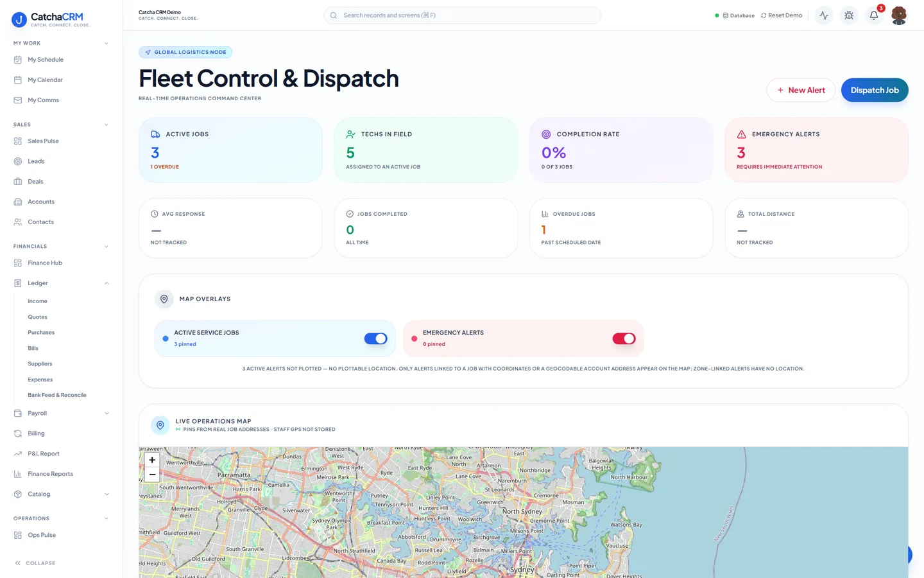
Task: Click the Global Logistics Node badge
Action: (185, 52)
